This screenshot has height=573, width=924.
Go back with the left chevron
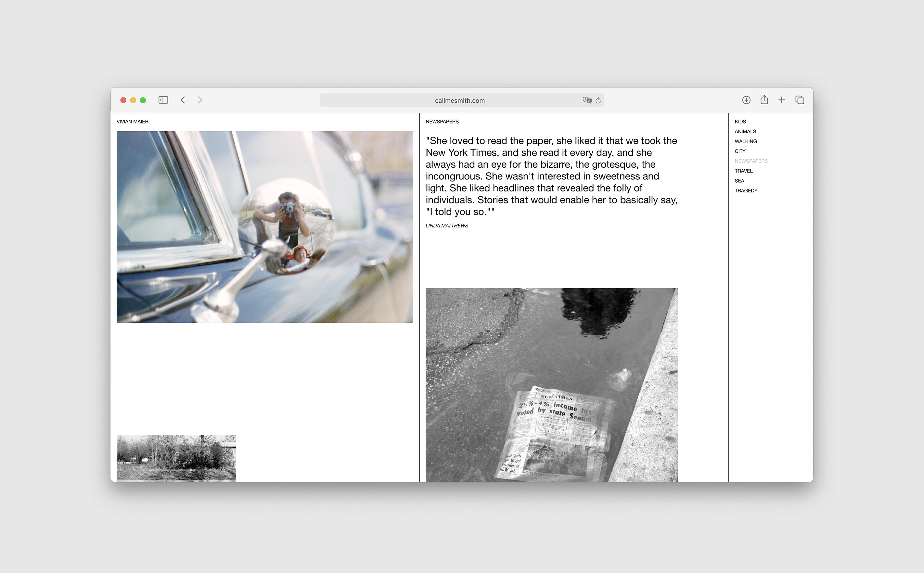pyautogui.click(x=183, y=100)
